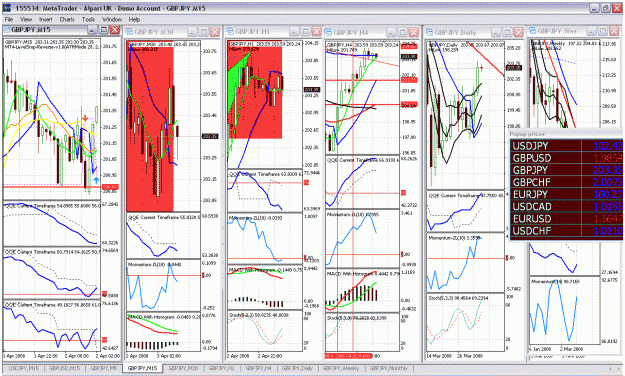Minimize the main MetaTrader window
Viewport: 625px width, 376px height.
[595, 8]
